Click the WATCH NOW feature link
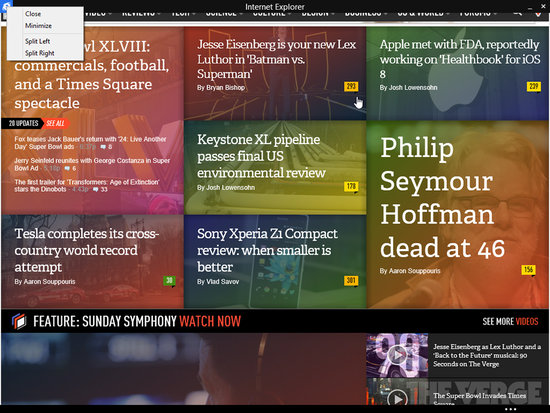Image resolution: width=550 pixels, height=413 pixels. click(210, 321)
